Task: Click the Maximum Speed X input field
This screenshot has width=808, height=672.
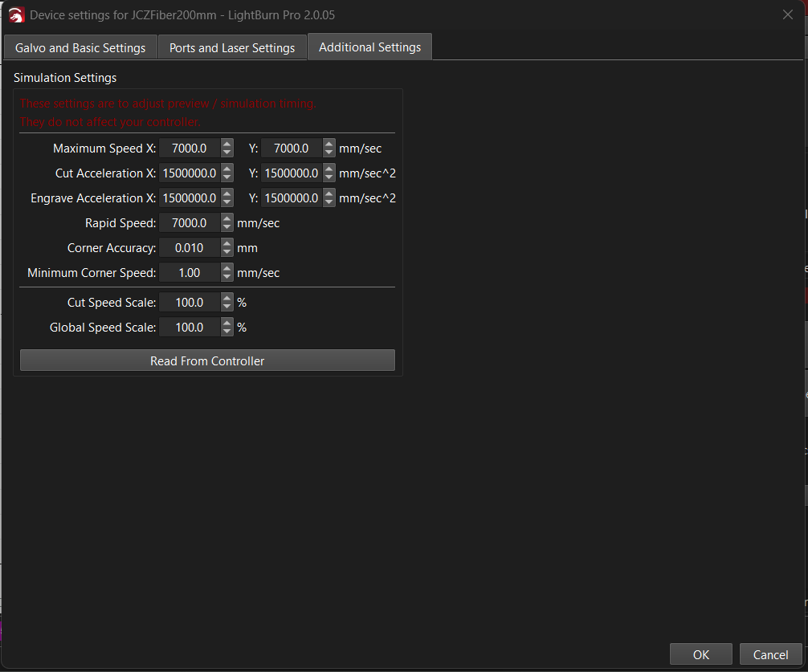Action: (x=189, y=149)
